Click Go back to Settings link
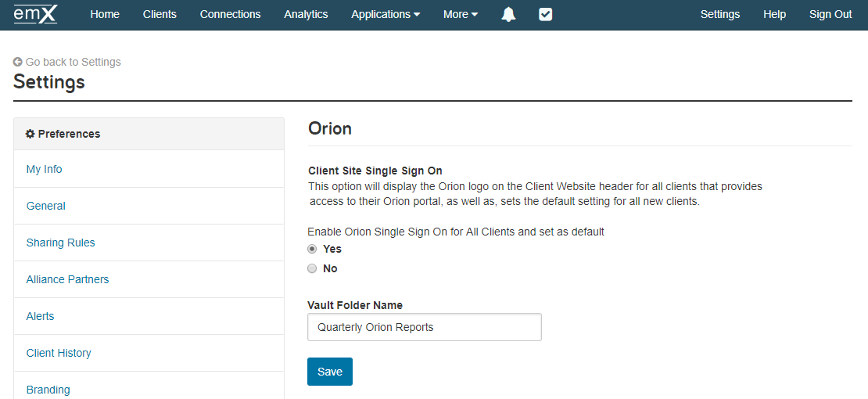868x399 pixels. coord(67,62)
